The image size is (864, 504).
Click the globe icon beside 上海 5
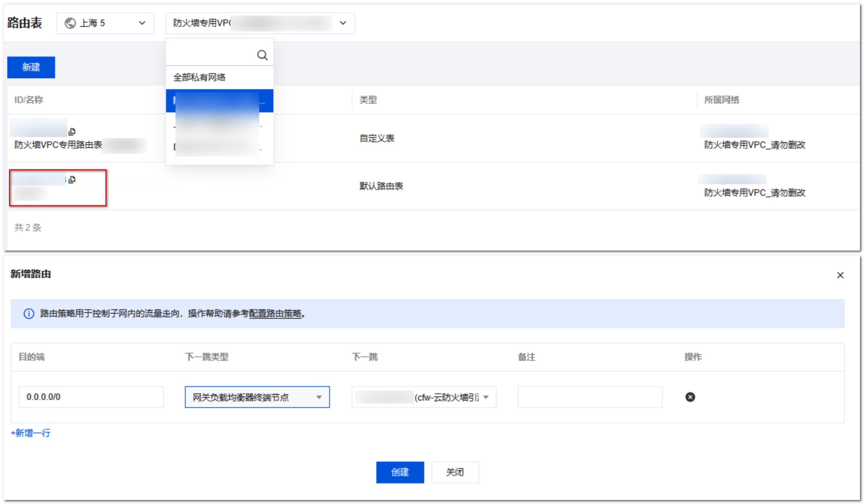[70, 23]
